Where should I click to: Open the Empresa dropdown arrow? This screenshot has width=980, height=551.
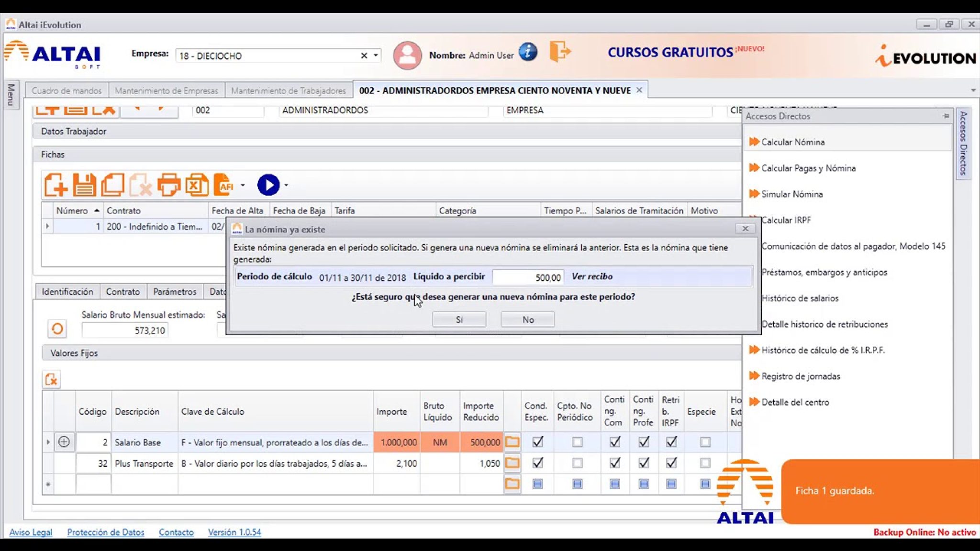376,55
